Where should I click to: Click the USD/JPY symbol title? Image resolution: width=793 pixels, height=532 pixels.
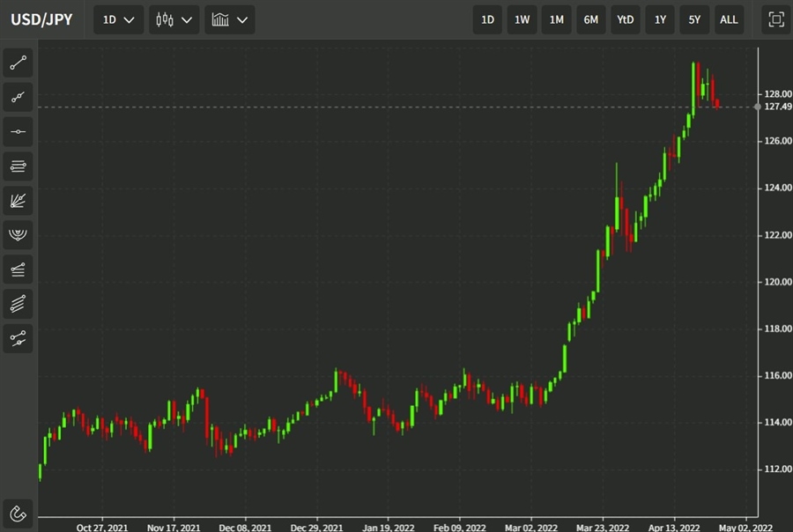[x=41, y=19]
